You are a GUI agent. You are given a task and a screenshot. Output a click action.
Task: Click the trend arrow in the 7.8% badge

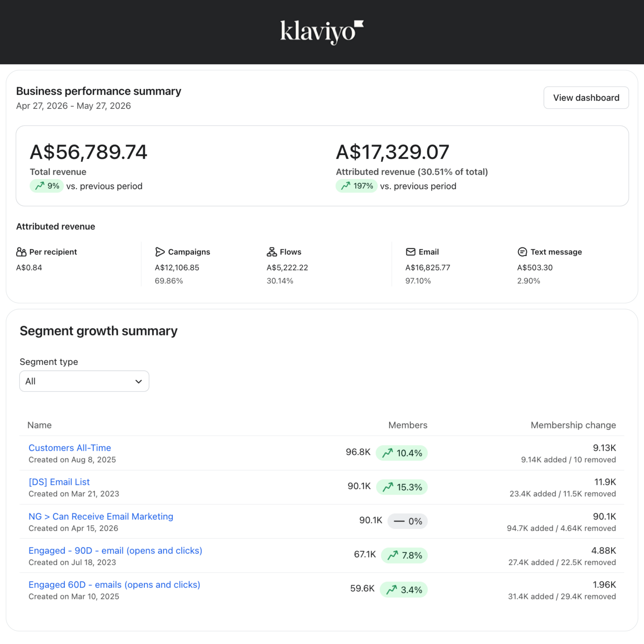pyautogui.click(x=393, y=555)
